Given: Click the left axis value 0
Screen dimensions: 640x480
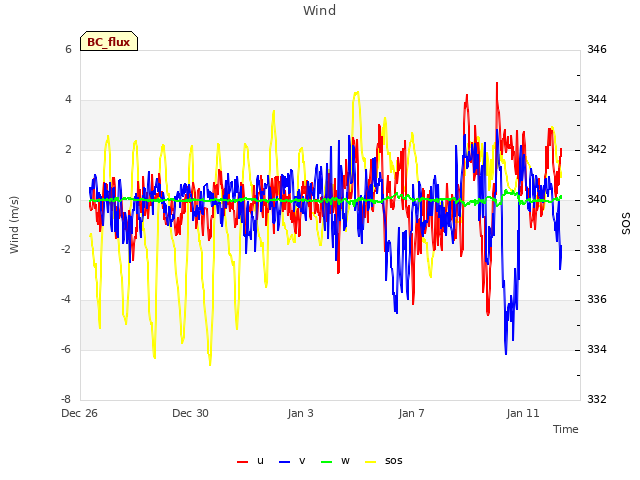Looking at the screenshot, I should [68, 199].
